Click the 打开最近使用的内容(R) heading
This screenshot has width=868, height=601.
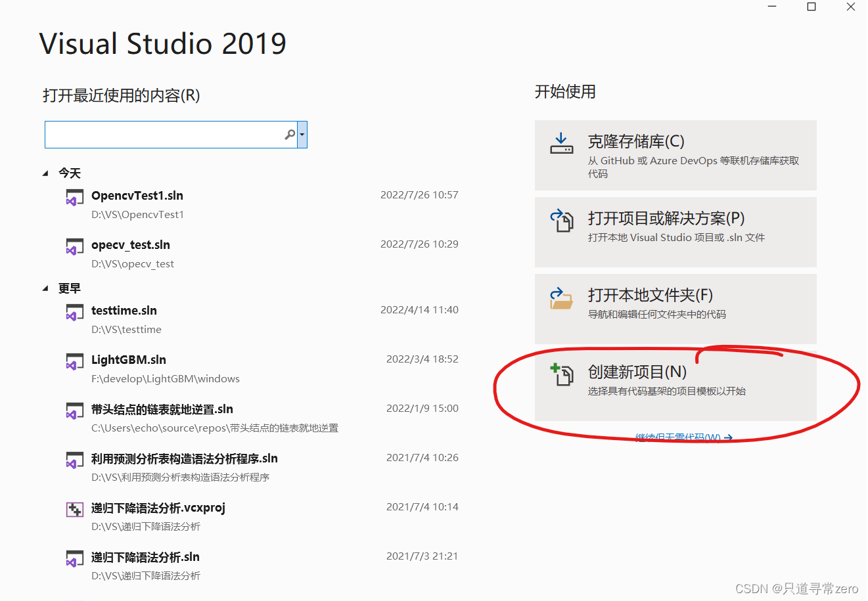pyautogui.click(x=122, y=96)
